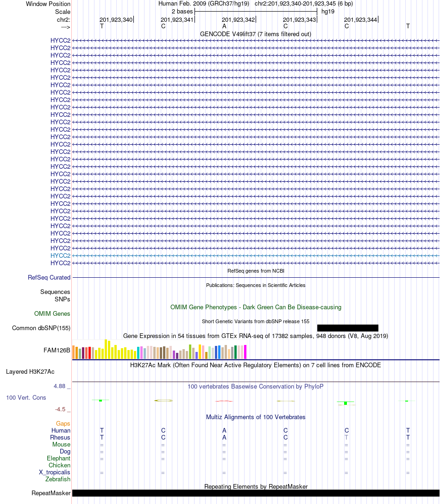Click the grey mismatched T in Rhesus row

click(346, 437)
